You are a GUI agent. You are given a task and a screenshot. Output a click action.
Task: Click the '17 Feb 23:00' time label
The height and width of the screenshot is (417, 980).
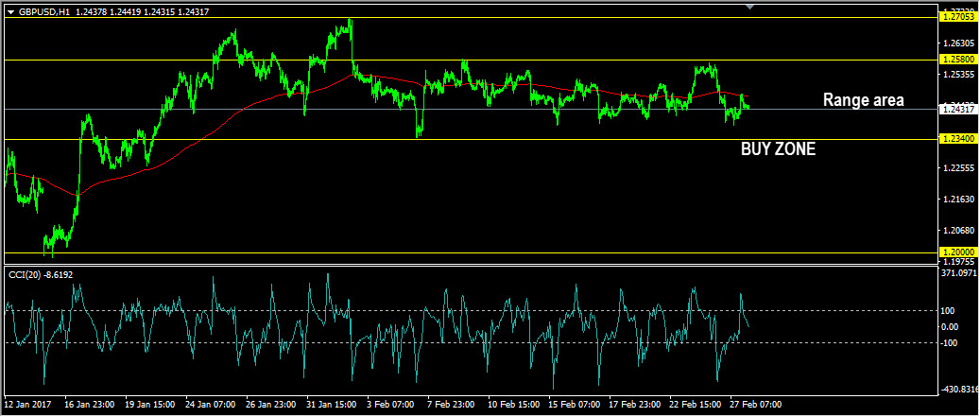pos(634,405)
